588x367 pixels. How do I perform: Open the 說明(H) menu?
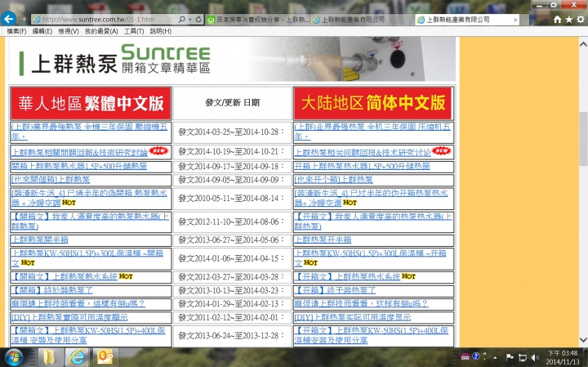pos(161,31)
